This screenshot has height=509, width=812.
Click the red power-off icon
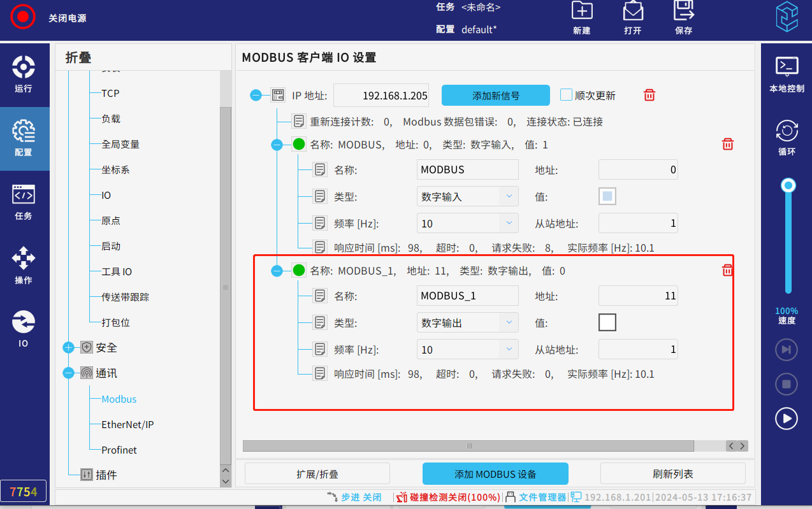[23, 17]
